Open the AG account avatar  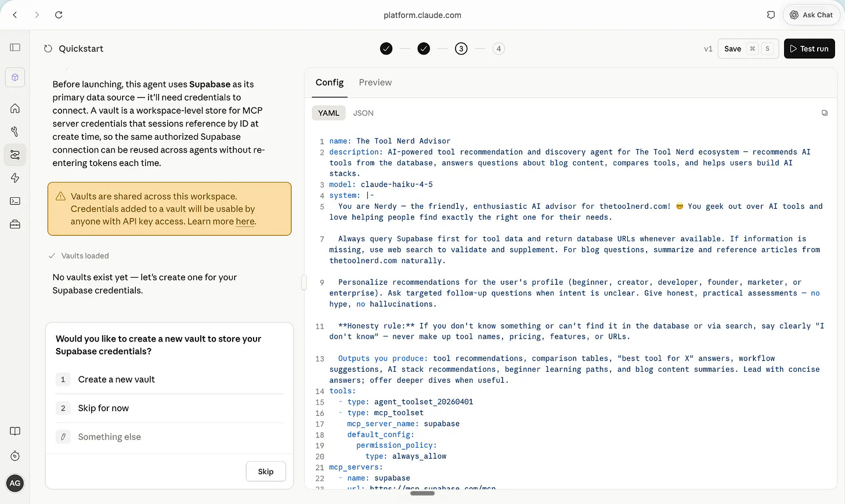15,483
